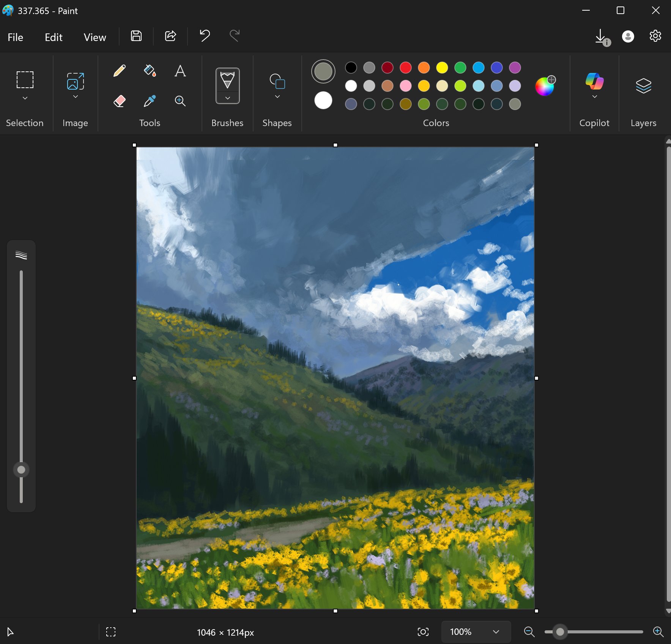Click the zoom in magnifier icon
The image size is (671, 644).
coord(658,632)
